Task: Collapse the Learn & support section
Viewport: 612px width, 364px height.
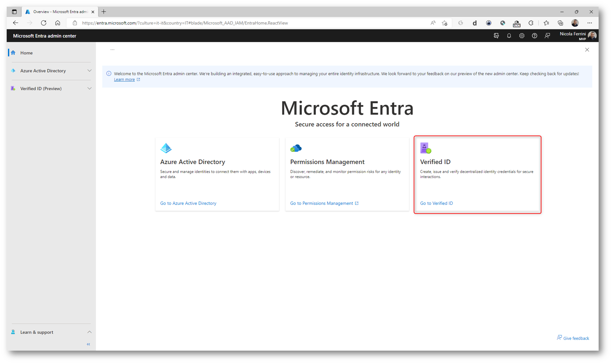Action: coord(89,332)
